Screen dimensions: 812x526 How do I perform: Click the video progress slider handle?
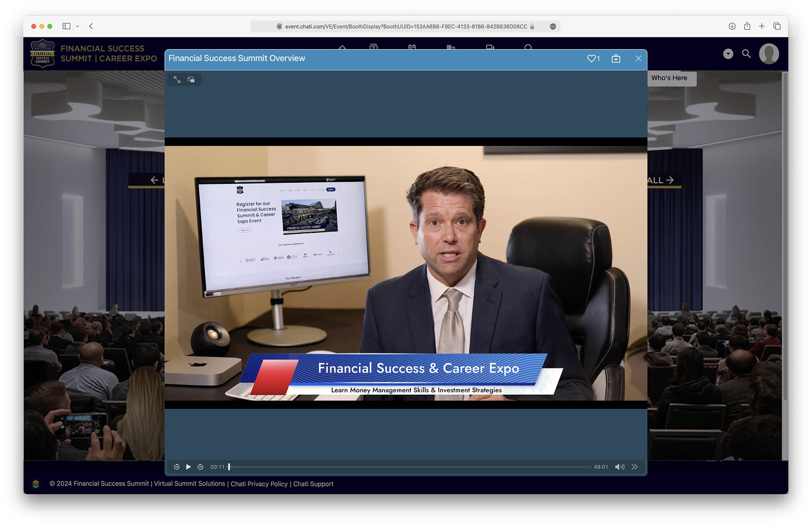(x=229, y=467)
